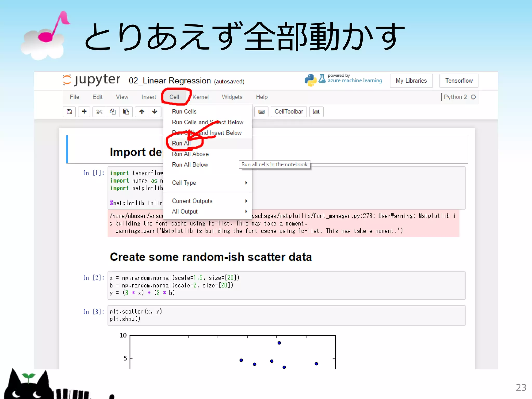Choose Run All in the Cell menu
The height and width of the screenshot is (399, 532).
tap(208, 143)
